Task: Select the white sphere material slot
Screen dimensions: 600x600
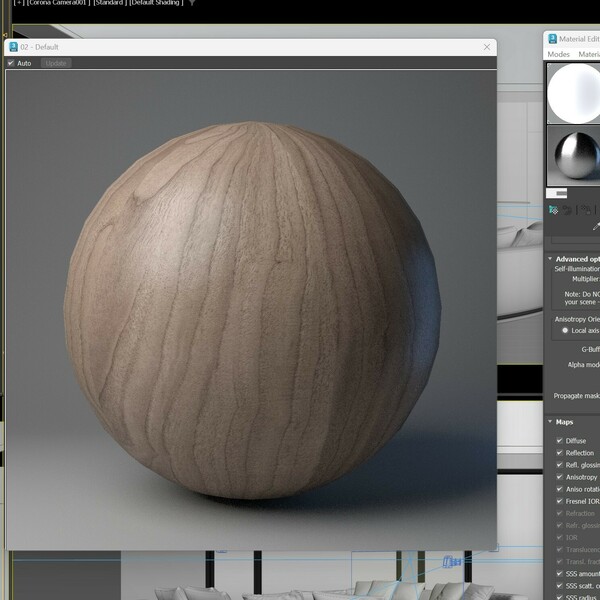Action: click(x=574, y=92)
